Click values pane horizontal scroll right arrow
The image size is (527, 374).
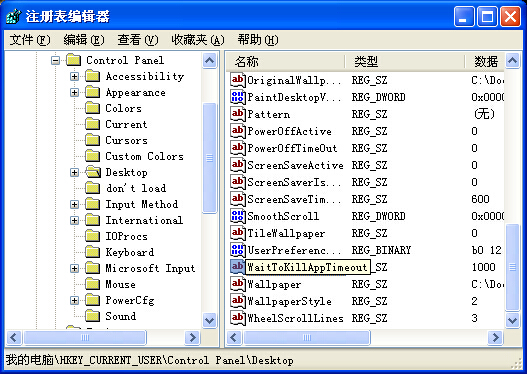[495, 337]
